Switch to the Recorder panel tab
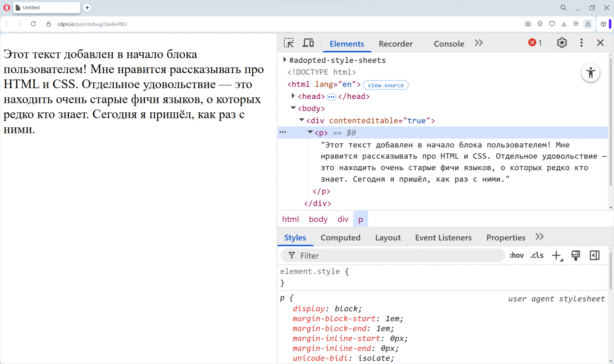614x364 pixels. pyautogui.click(x=396, y=44)
